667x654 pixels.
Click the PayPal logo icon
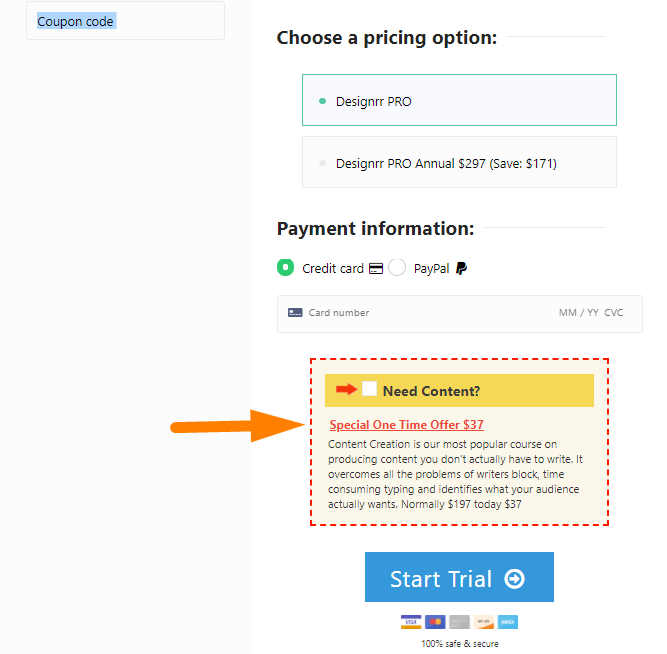462,268
